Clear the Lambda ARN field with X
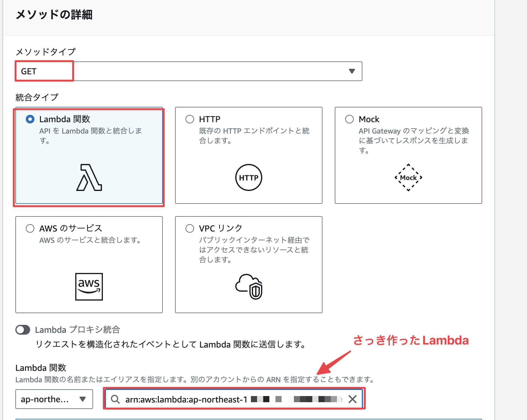 pyautogui.click(x=353, y=399)
